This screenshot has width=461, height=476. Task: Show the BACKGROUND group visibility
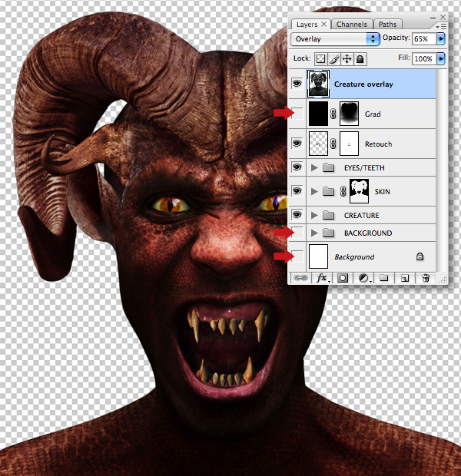[x=297, y=233]
